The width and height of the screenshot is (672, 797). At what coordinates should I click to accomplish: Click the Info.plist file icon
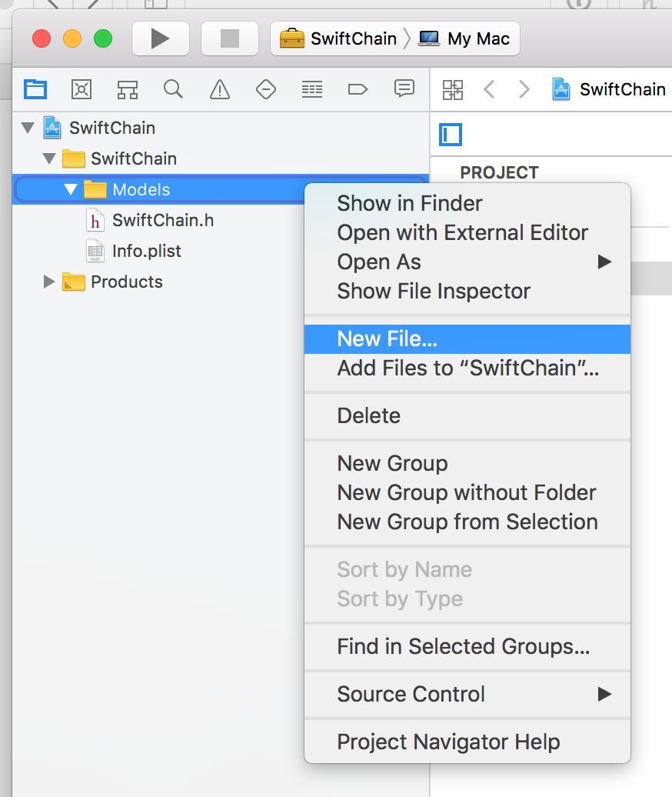[x=95, y=251]
